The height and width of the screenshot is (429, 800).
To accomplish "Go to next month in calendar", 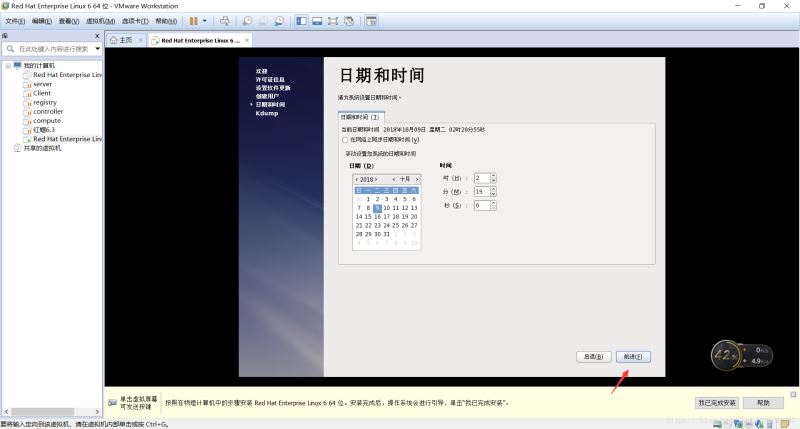I will click(x=418, y=179).
